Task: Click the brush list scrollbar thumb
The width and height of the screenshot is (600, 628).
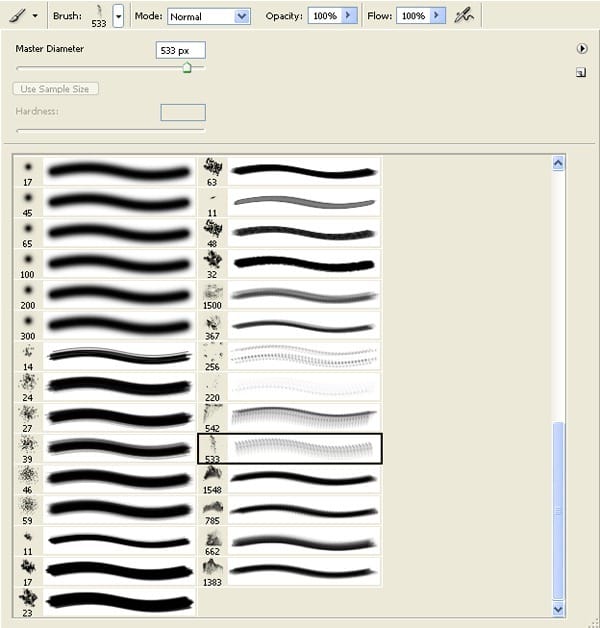Action: click(x=558, y=511)
